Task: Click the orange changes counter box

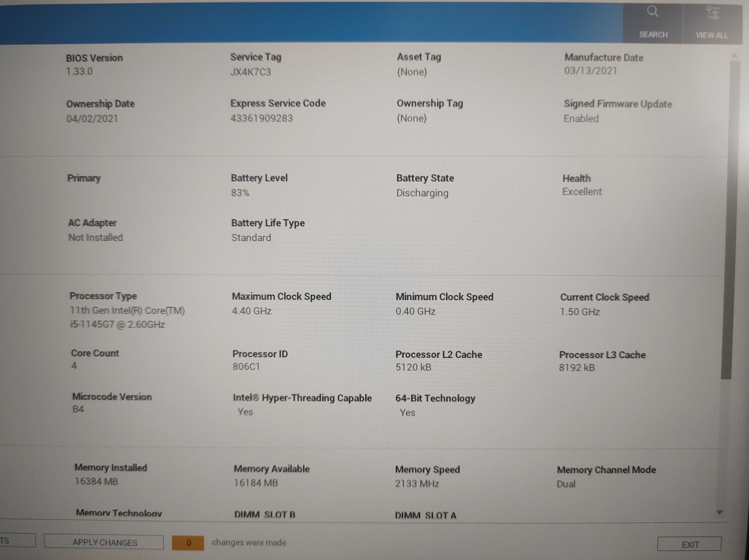Action: pos(188,543)
